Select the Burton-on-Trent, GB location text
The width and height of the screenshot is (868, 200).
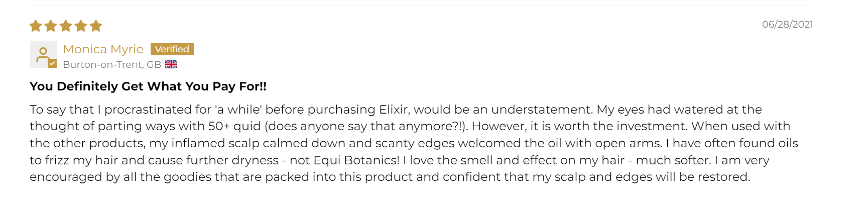112,64
